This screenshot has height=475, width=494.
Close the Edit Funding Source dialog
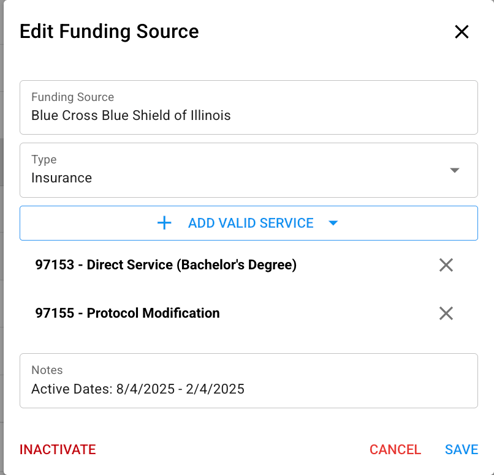click(462, 32)
